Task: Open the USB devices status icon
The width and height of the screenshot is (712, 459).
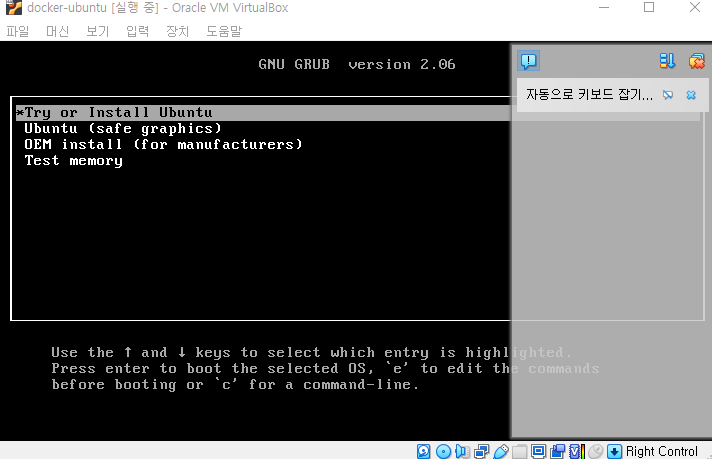Action: [500, 451]
